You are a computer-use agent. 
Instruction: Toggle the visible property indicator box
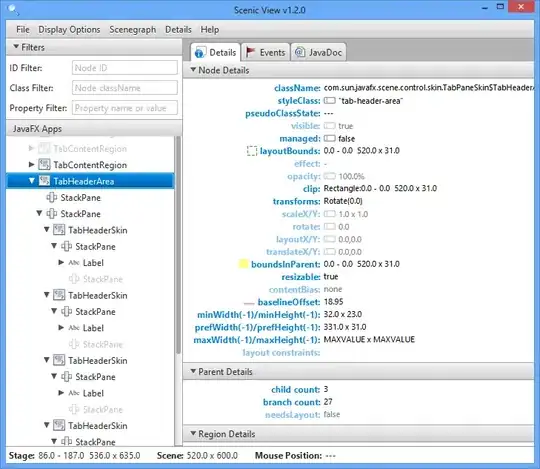point(330,126)
